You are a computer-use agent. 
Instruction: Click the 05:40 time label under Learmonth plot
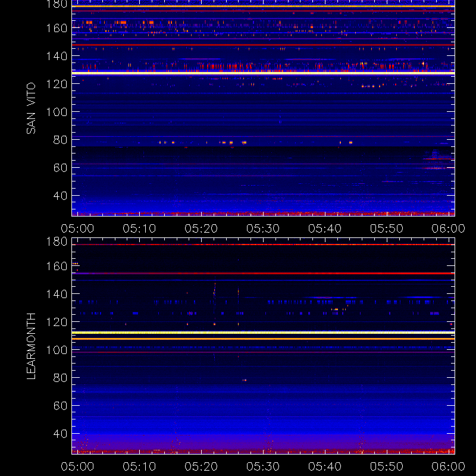pos(325,466)
